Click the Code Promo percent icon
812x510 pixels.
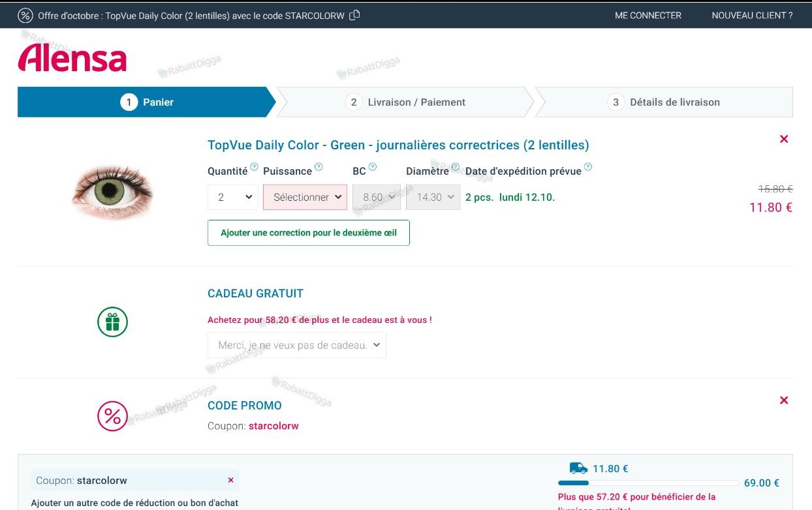112,416
